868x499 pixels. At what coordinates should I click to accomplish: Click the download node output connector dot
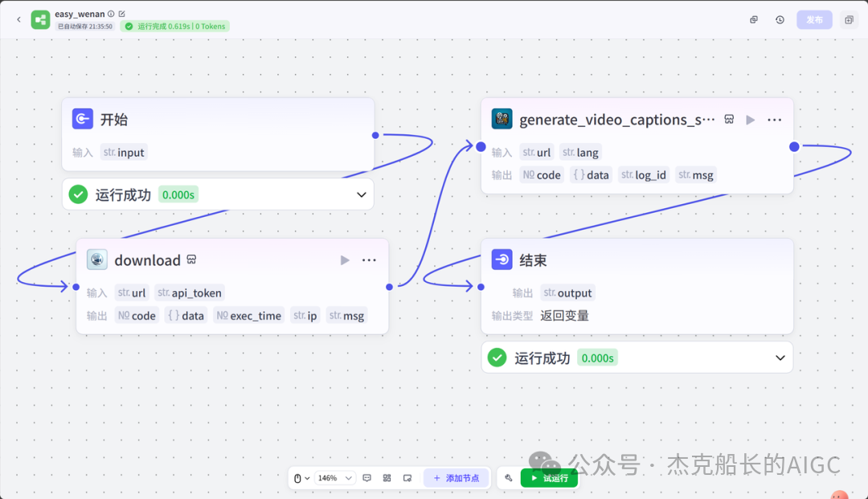click(389, 287)
